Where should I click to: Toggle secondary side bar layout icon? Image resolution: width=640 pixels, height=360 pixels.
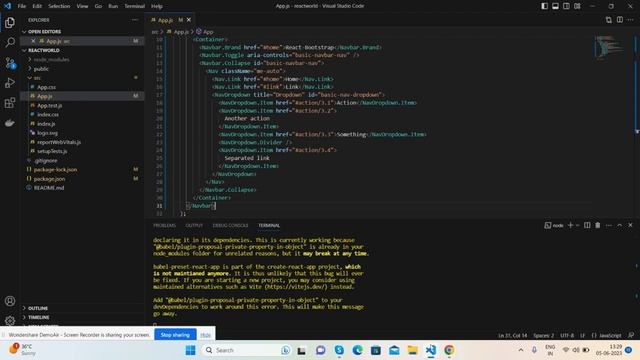[x=567, y=6]
